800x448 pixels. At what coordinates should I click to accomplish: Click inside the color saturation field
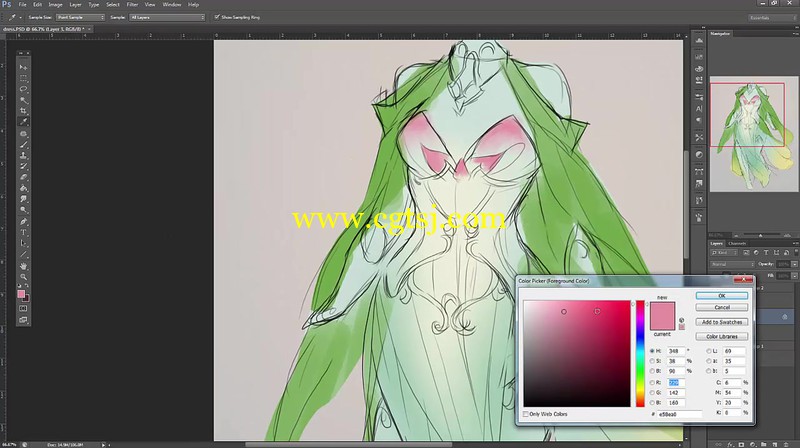pos(577,354)
